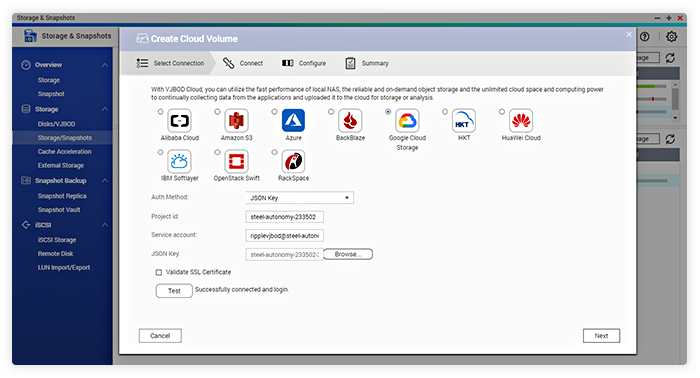Open Disks/VJBOD in sidebar
The width and height of the screenshot is (700, 378).
[57, 124]
